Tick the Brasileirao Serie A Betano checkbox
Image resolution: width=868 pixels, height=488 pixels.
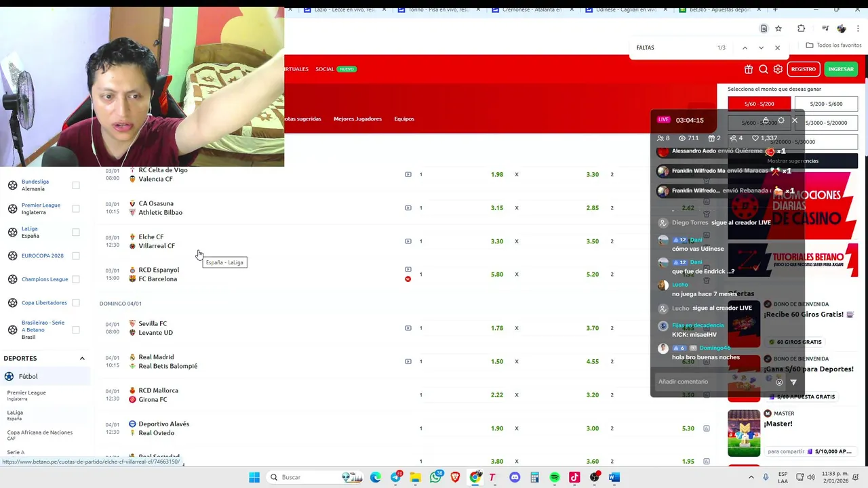(x=76, y=329)
